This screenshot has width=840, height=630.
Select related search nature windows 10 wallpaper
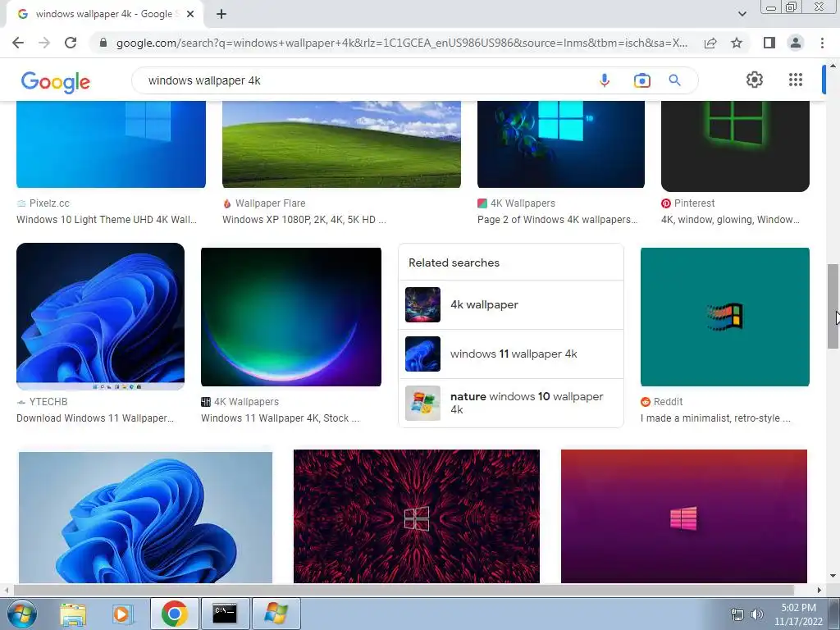tap(511, 403)
